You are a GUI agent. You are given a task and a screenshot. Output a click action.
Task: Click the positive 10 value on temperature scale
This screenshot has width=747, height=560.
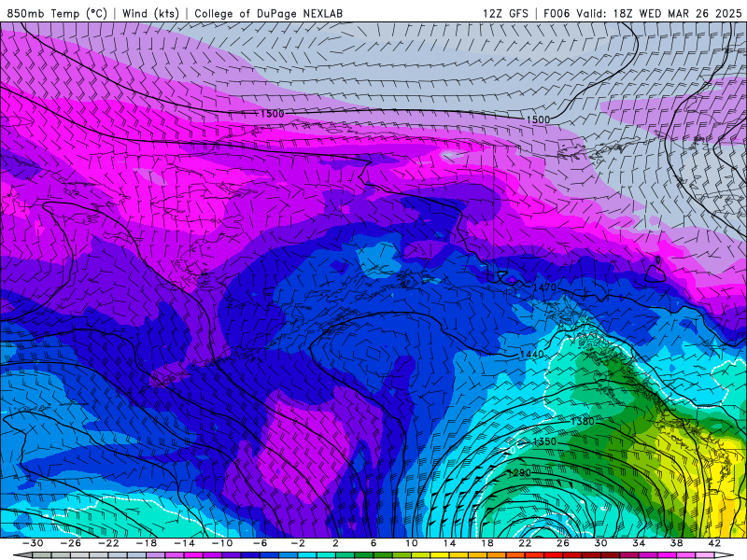click(411, 543)
